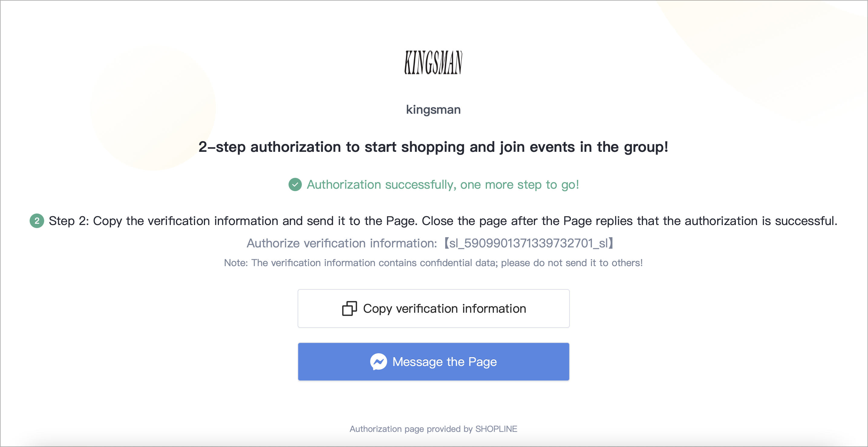The height and width of the screenshot is (447, 868).
Task: Click the SHOPLINE authorization footer text
Action: point(433,429)
